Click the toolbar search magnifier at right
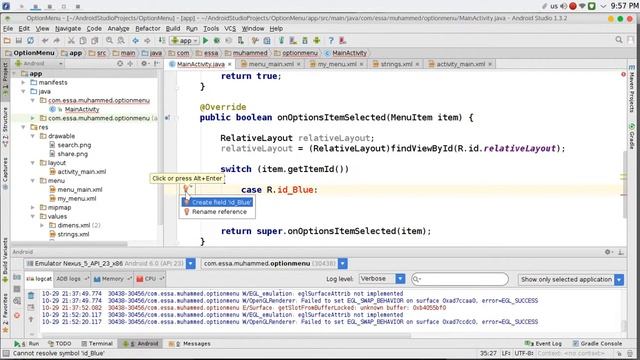 (619, 40)
